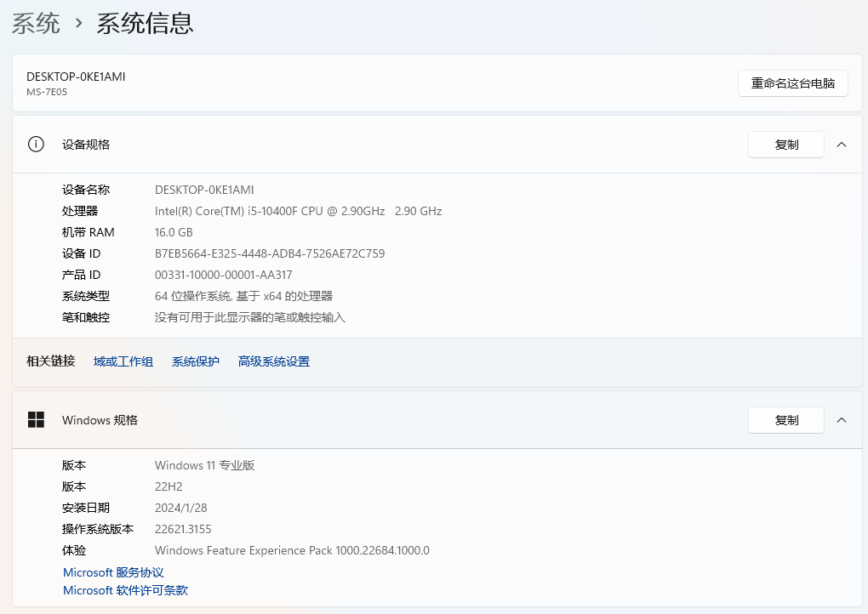
Task: Click the 重命名这台电脑 button
Action: pyautogui.click(x=793, y=83)
